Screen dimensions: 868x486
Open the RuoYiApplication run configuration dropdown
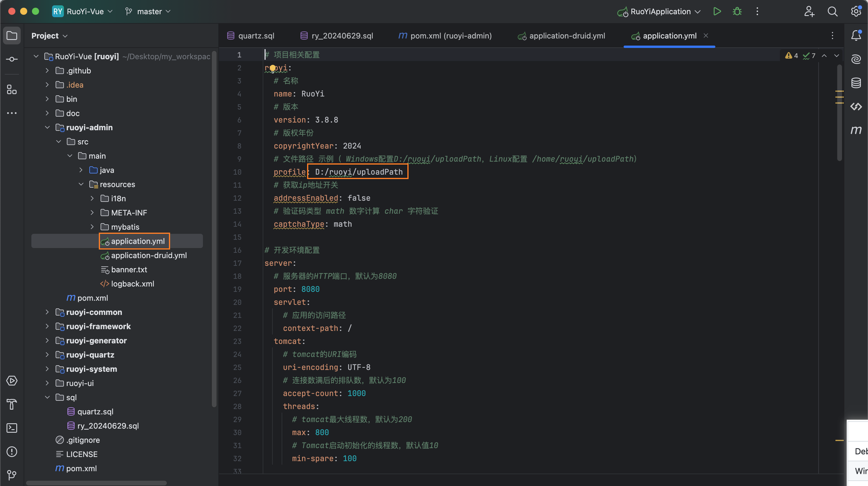click(660, 12)
